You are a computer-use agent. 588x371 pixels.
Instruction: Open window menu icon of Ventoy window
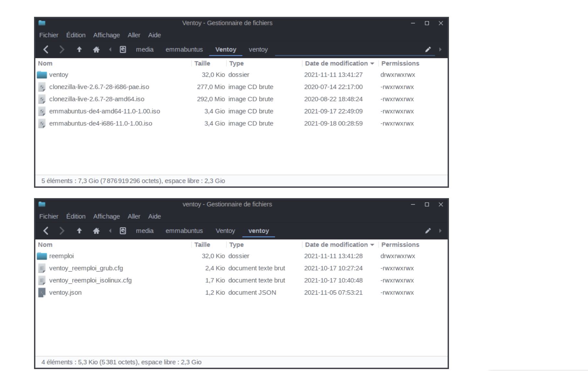tap(42, 23)
